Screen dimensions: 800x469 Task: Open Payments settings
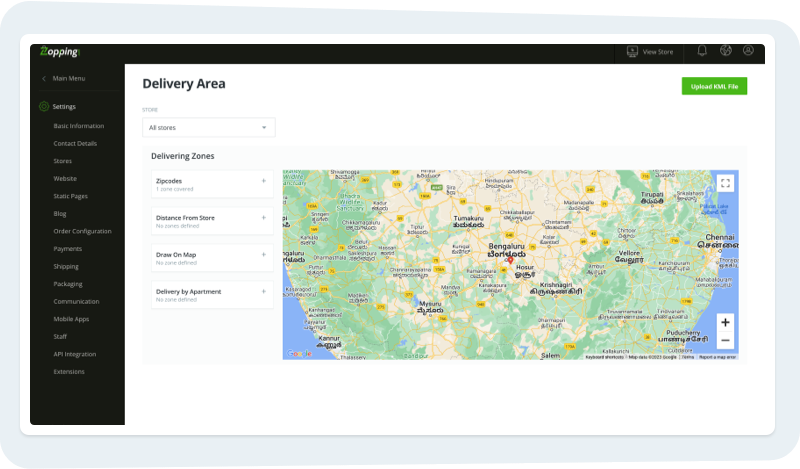[x=67, y=249]
